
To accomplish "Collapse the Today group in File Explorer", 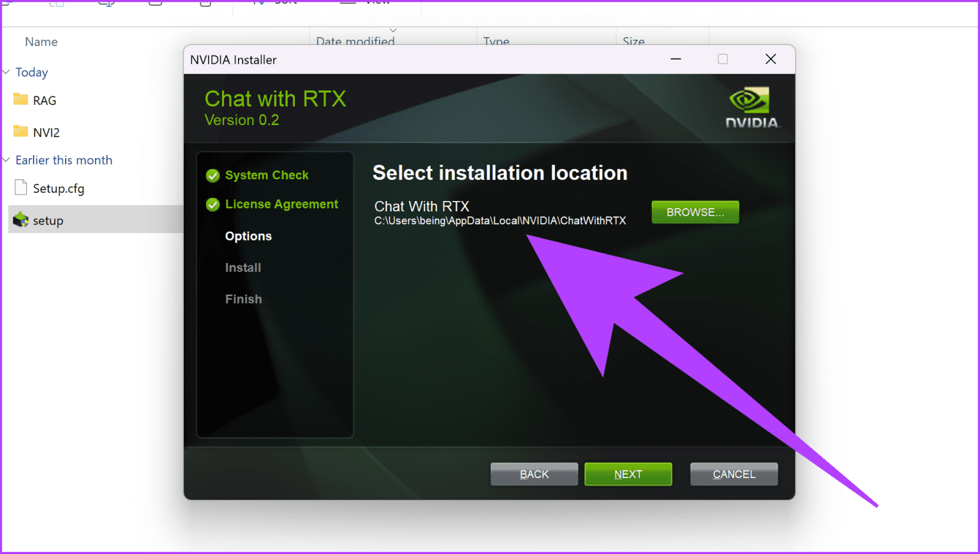I will (x=6, y=72).
